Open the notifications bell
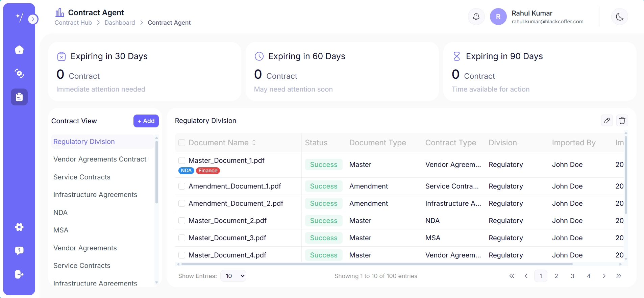Screen dimensions: 644x298 [476, 17]
